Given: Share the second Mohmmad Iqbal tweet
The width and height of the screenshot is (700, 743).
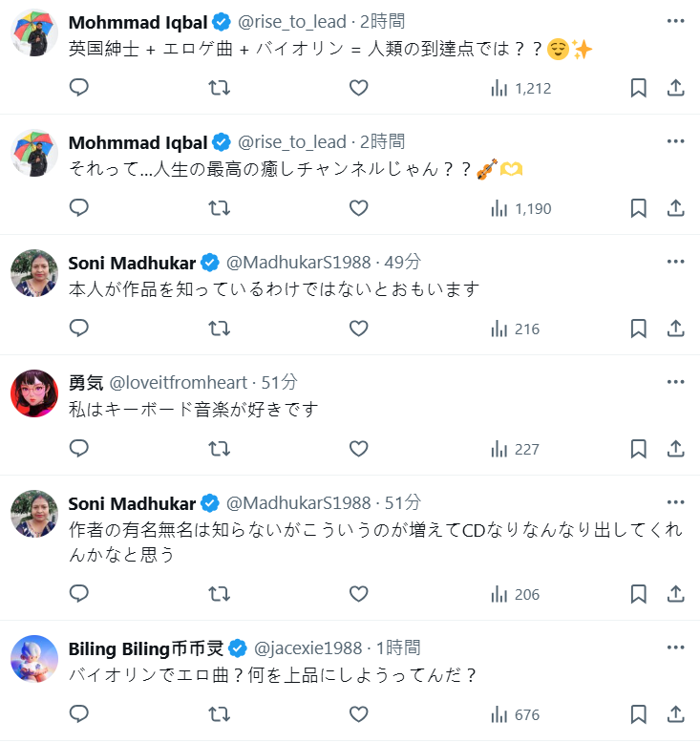Looking at the screenshot, I should (x=675, y=208).
